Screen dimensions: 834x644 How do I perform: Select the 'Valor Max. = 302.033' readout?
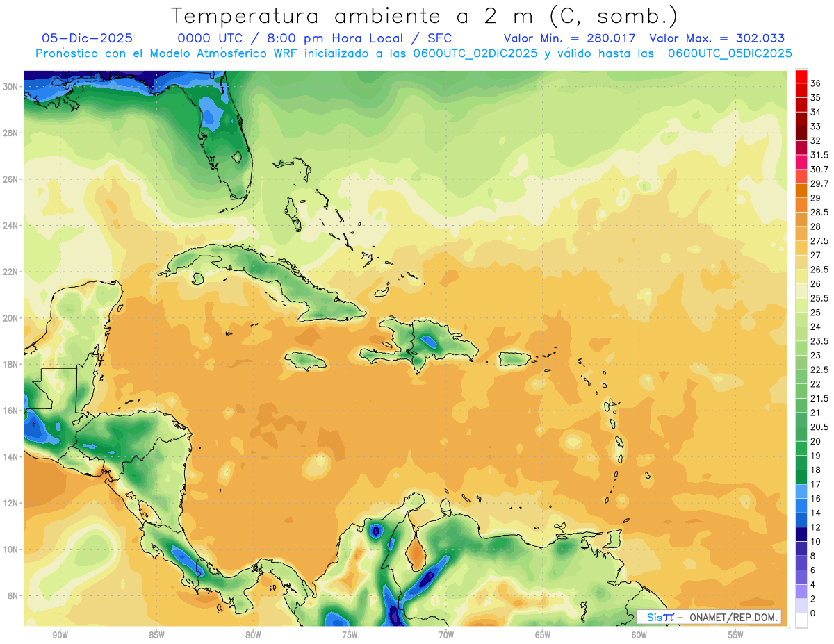click(x=717, y=38)
